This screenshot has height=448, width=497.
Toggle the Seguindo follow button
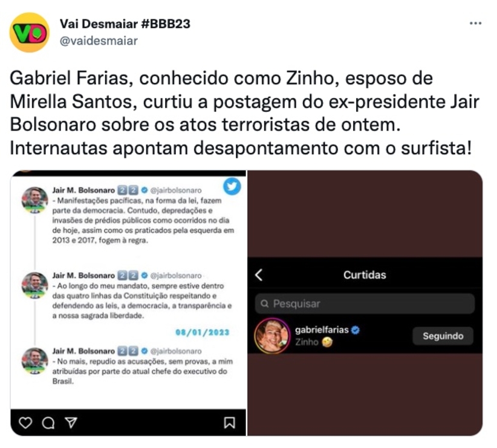pyautogui.click(x=443, y=336)
